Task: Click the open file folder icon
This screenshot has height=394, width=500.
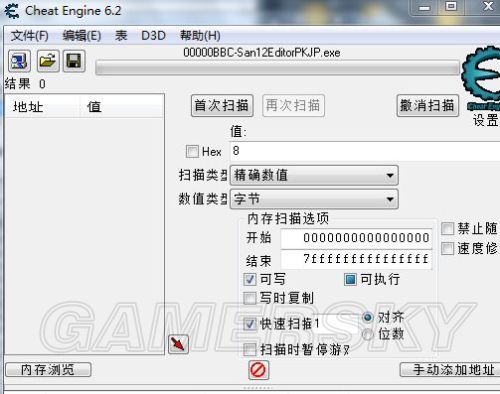Action: 48,61
